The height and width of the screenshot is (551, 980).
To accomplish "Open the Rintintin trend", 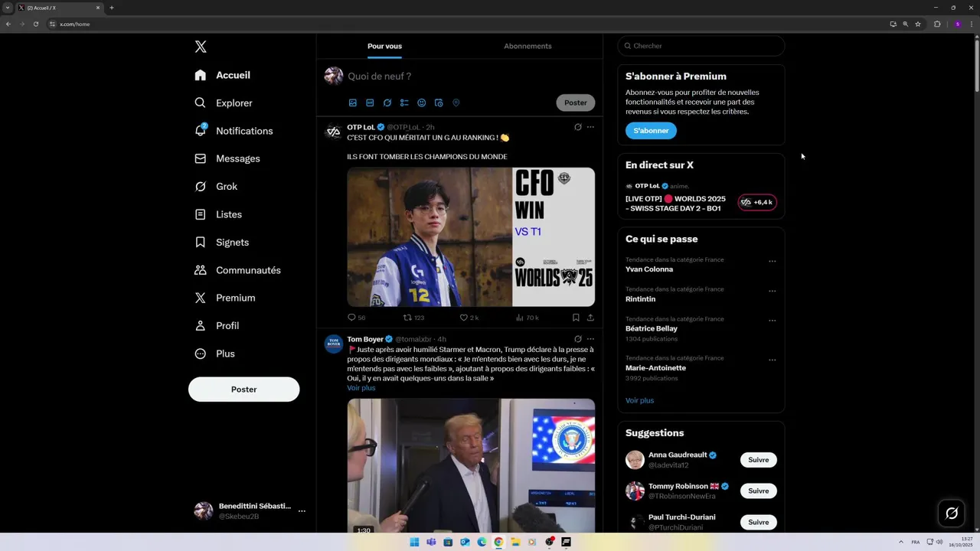I will point(641,299).
